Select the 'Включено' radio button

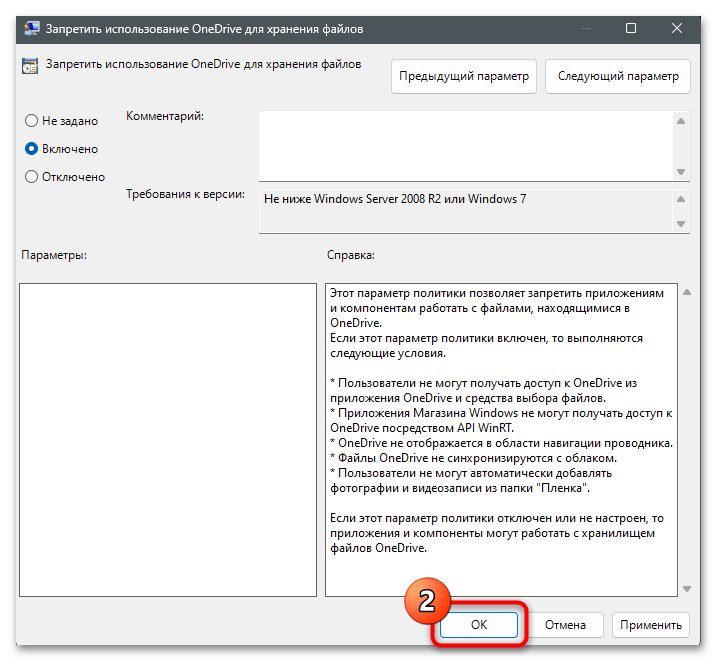pos(31,149)
